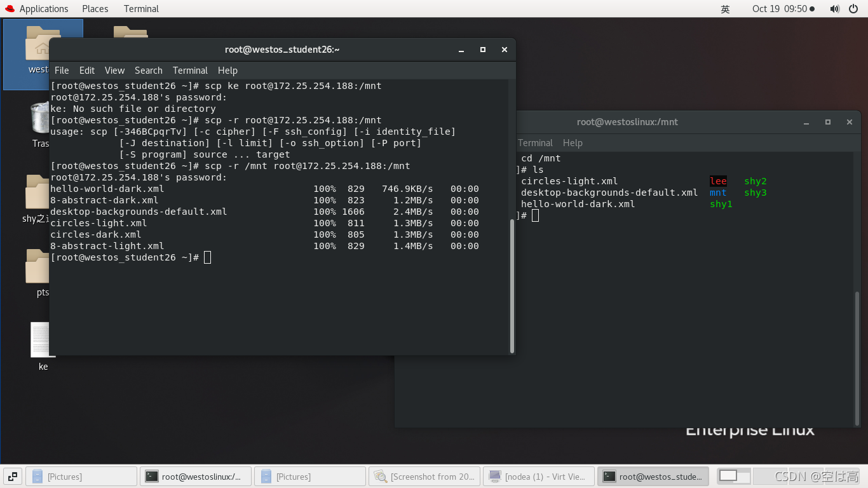Minimize the westoslinux terminal window
The width and height of the screenshot is (868, 488).
[x=806, y=122]
